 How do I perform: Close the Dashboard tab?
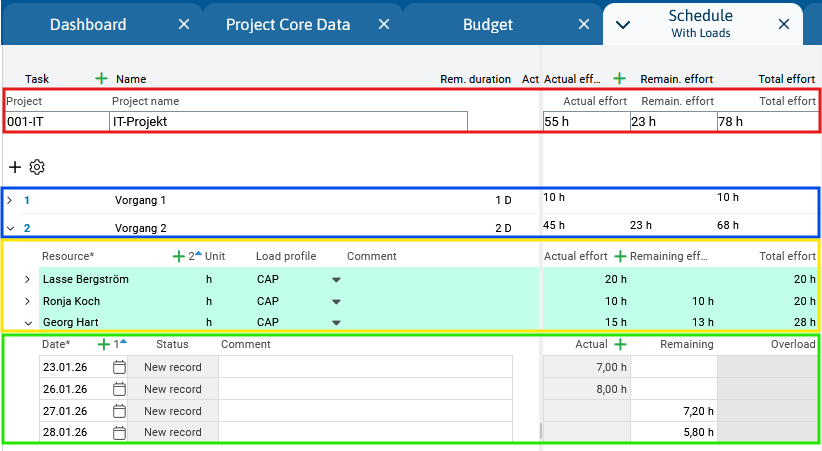pos(183,24)
